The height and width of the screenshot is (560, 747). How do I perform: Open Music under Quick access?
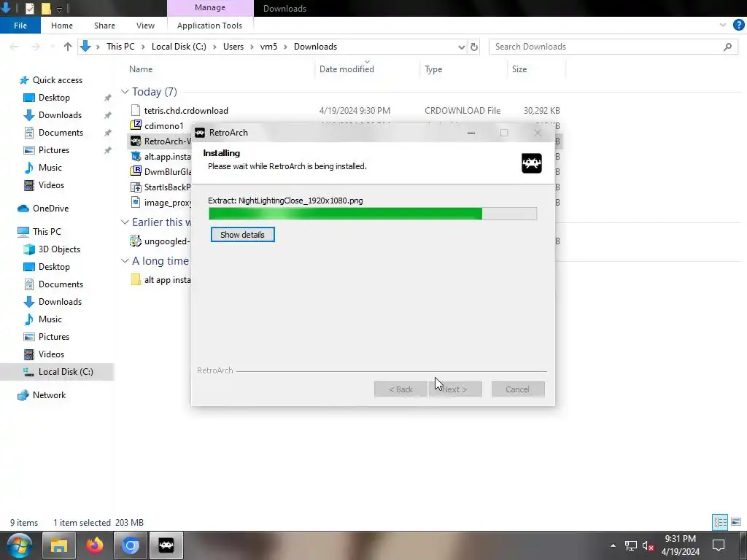coord(50,168)
